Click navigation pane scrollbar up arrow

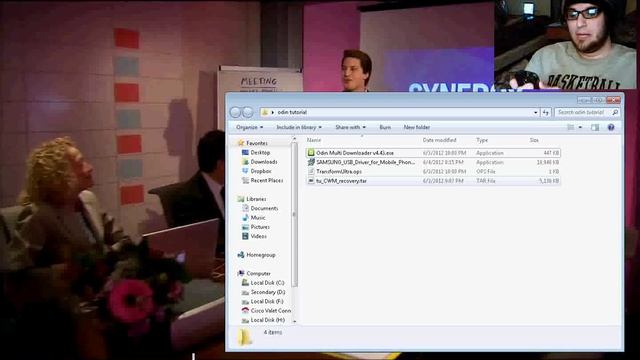[x=295, y=140]
